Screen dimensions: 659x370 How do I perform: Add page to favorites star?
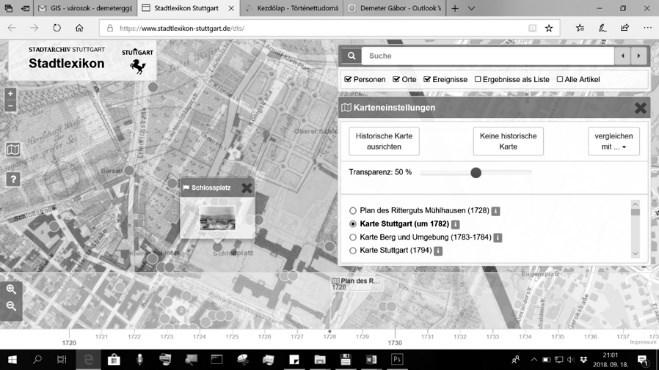point(548,28)
